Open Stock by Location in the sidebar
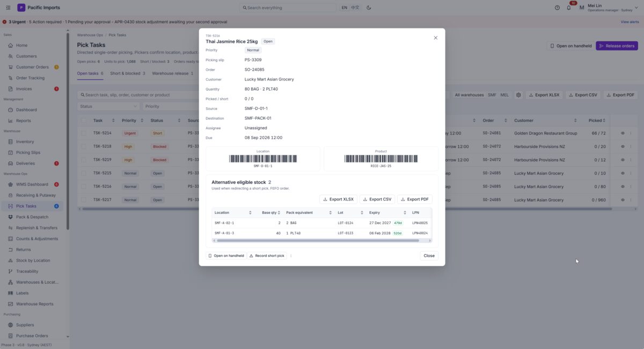This screenshot has width=644, height=349. point(32,261)
